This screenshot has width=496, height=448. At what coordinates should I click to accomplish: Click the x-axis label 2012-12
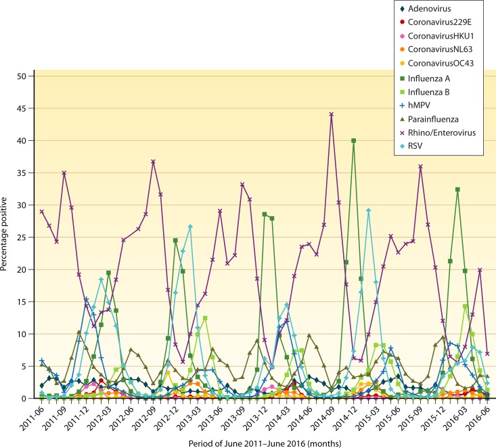coord(166,418)
